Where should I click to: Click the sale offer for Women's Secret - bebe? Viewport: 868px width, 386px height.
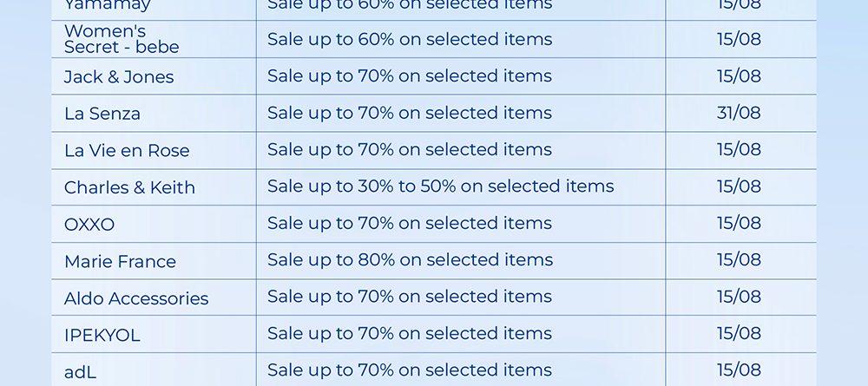click(410, 39)
